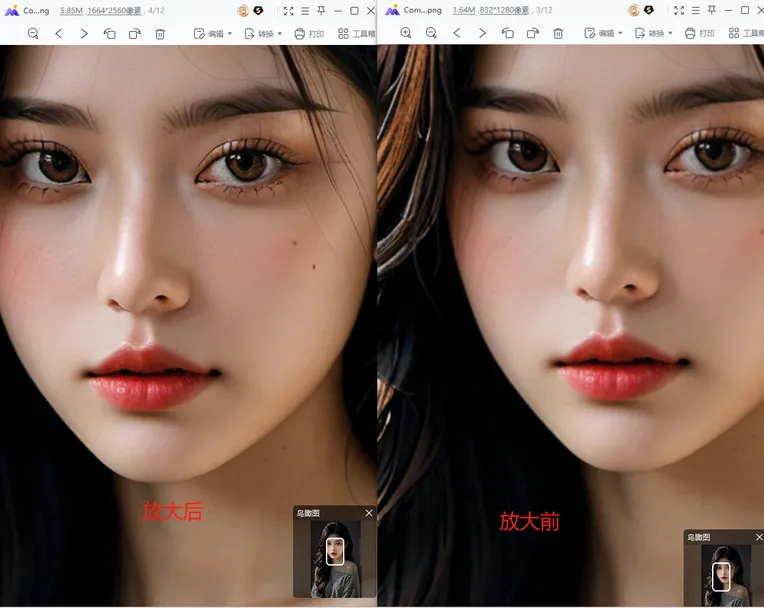
Task: Open 转换 convert button in right window
Action: (x=650, y=33)
